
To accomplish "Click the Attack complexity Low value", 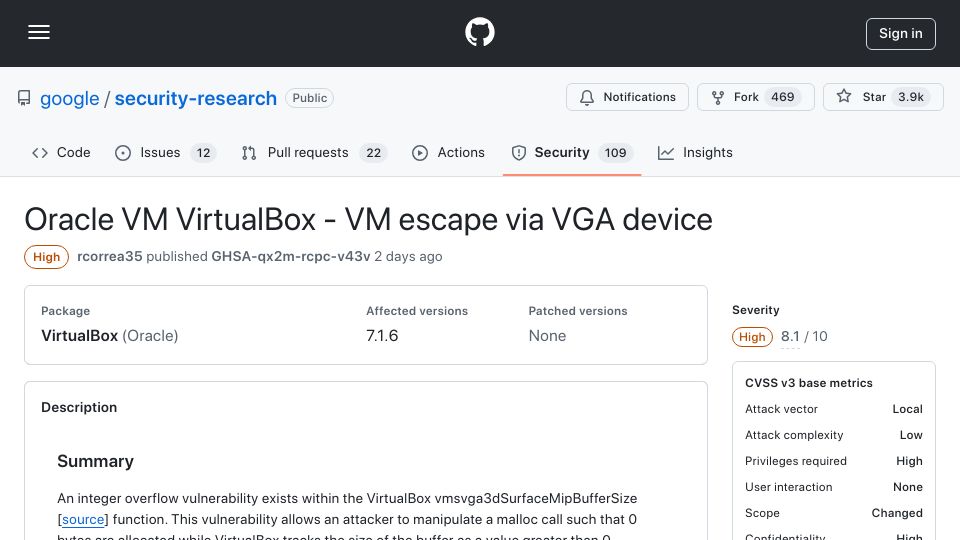I will point(911,435).
